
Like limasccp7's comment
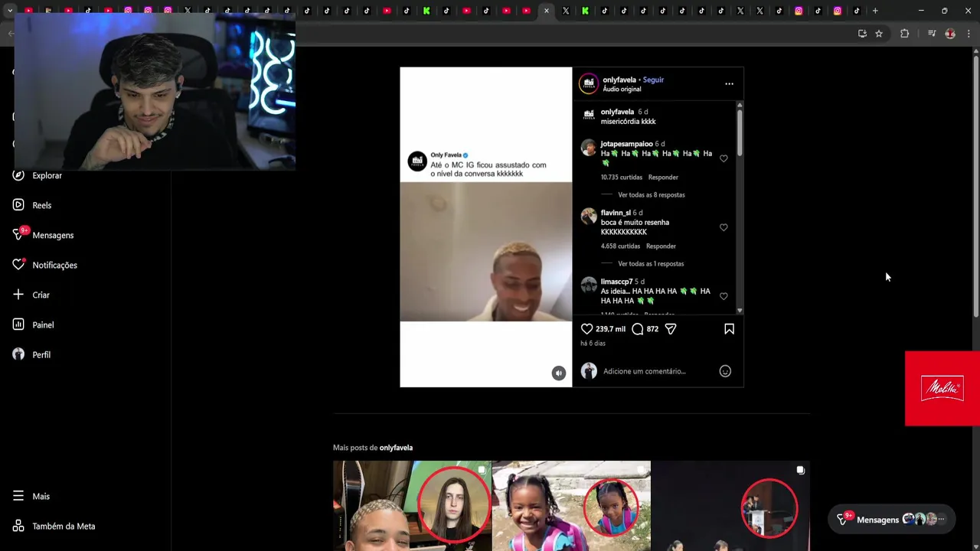(x=724, y=296)
